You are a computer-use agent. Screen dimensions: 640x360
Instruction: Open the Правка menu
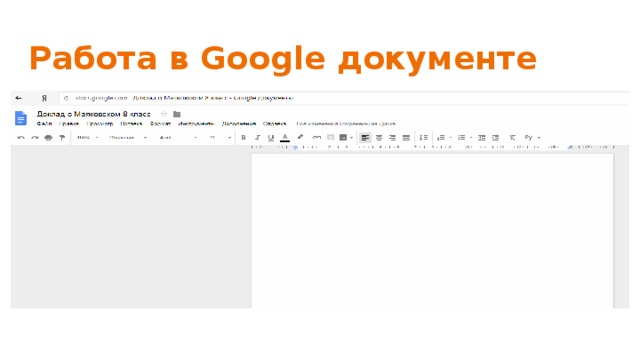(69, 123)
